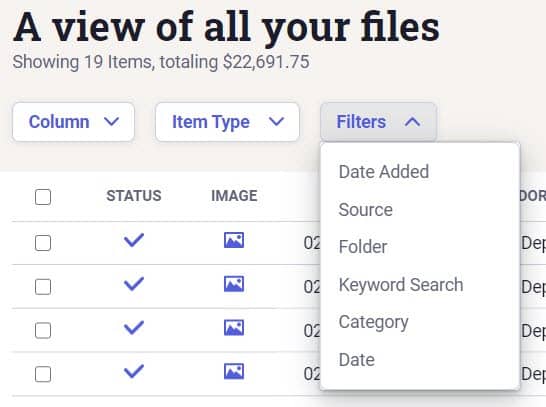View the image icon in the third row
This screenshot has height=407, width=546.
pos(234,328)
